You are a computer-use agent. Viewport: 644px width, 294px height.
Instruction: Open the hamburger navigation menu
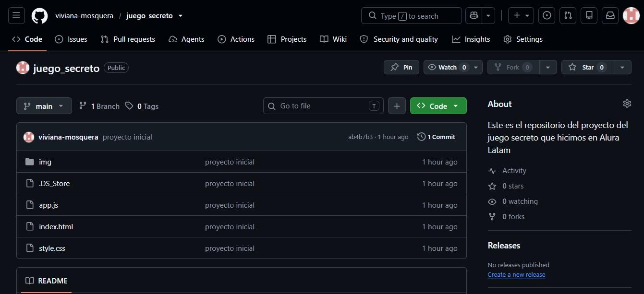(x=16, y=15)
